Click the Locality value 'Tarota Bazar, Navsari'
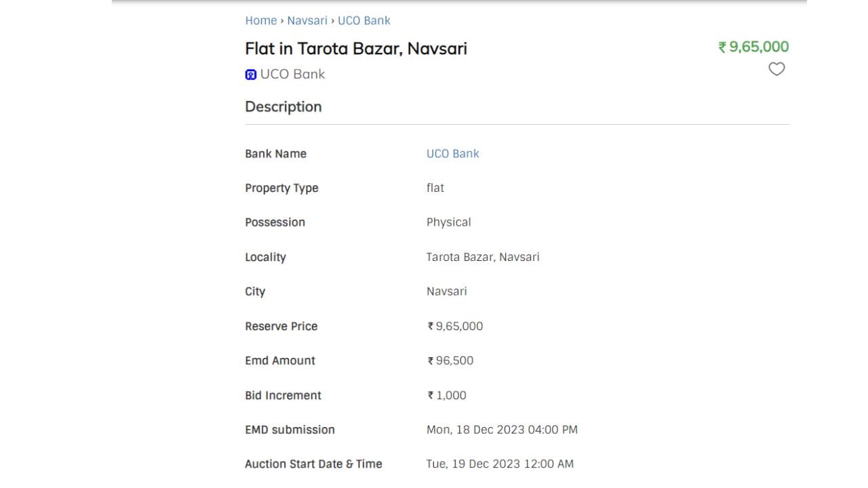Screen dimensions: 868x488 (483, 257)
